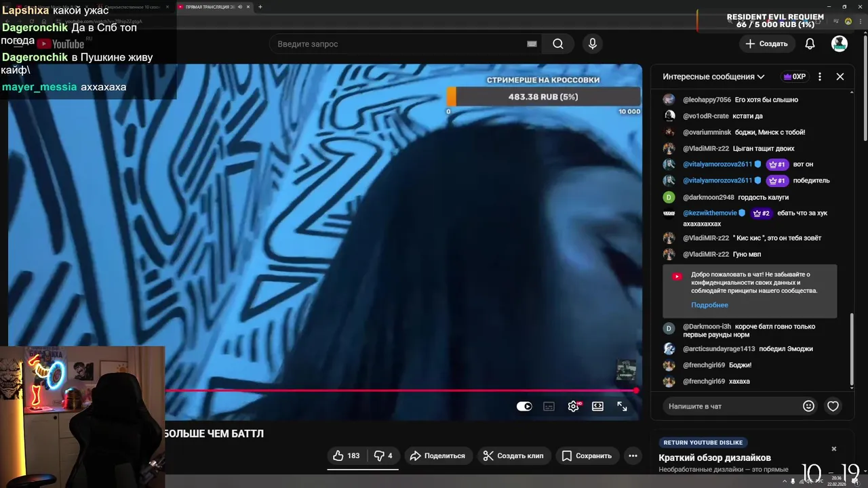This screenshot has height=488, width=868.
Task: Click the RESIDENT EVIL REQUIEM goal widget
Action: coord(775,21)
